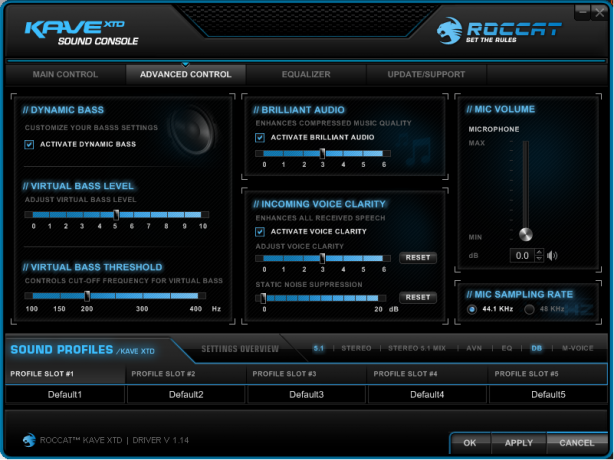Click the Sound Profiles /KAVE XTD heading
614x460 pixels.
coord(82,350)
